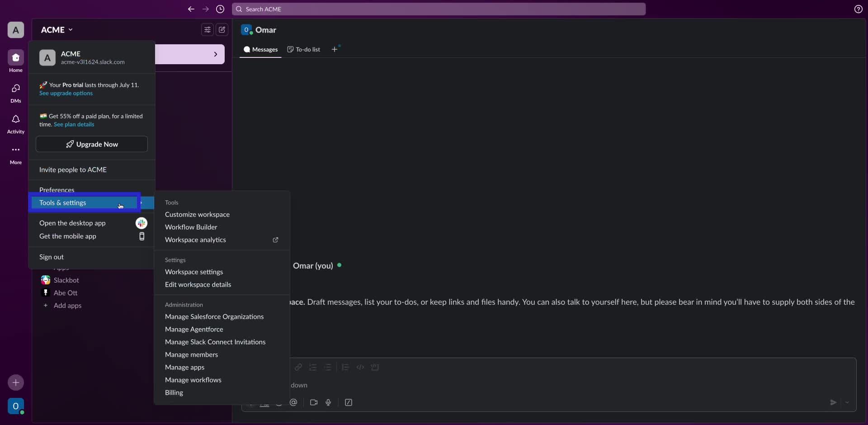Viewport: 868px width, 425px height.
Task: Open Activity from the left sidebar
Action: pos(15,123)
